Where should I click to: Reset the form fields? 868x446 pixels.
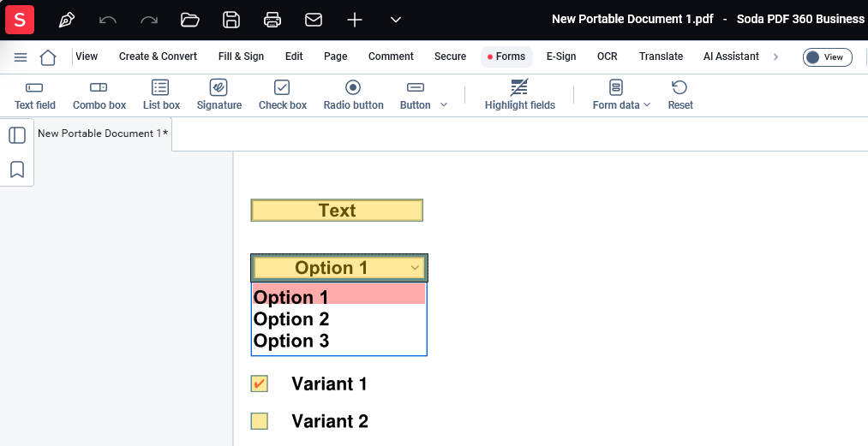pyautogui.click(x=679, y=95)
